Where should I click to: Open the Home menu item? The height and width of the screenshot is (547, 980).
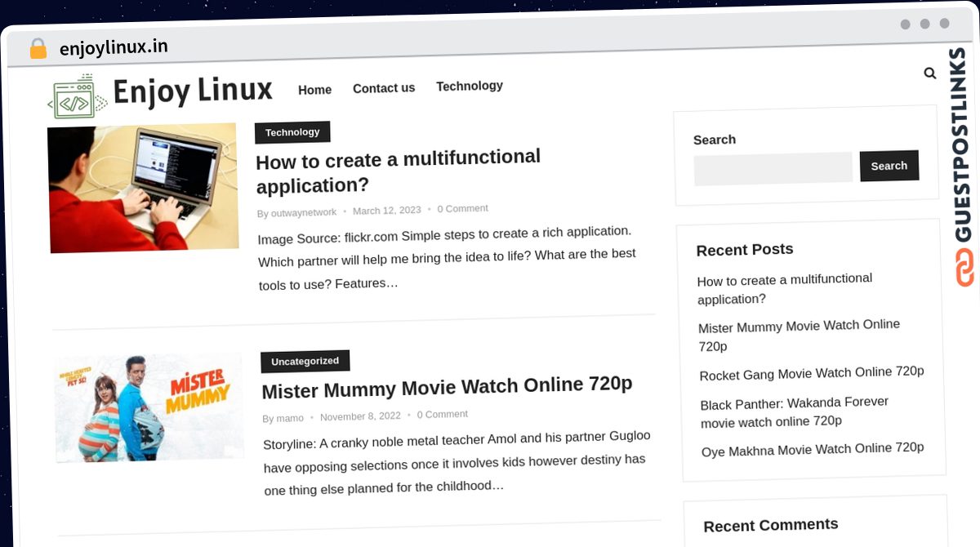pos(314,90)
